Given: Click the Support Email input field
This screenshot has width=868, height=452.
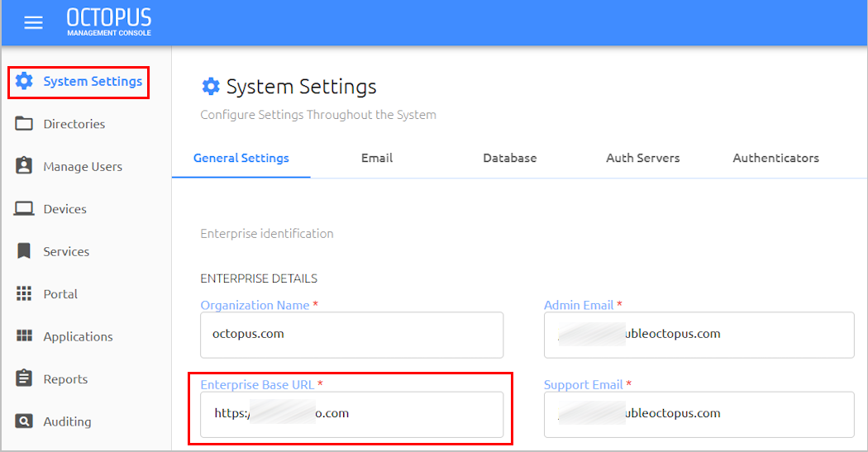Looking at the screenshot, I should click(x=699, y=414).
